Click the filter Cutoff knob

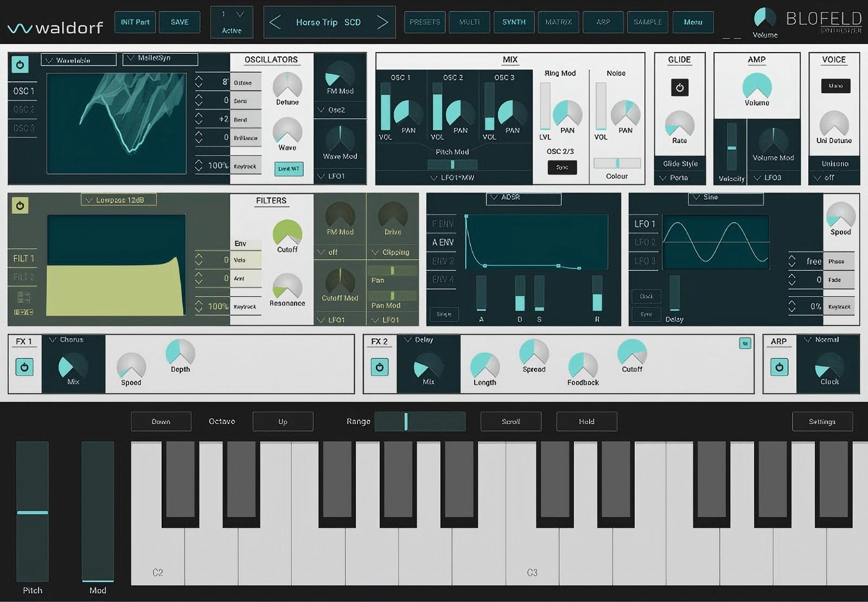pos(288,233)
